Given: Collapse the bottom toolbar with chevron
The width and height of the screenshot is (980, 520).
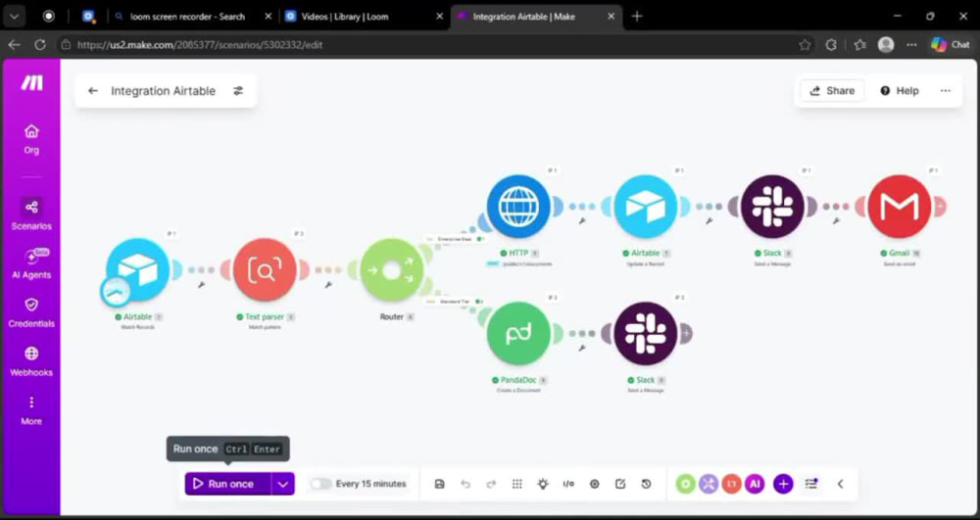Looking at the screenshot, I should click(840, 484).
